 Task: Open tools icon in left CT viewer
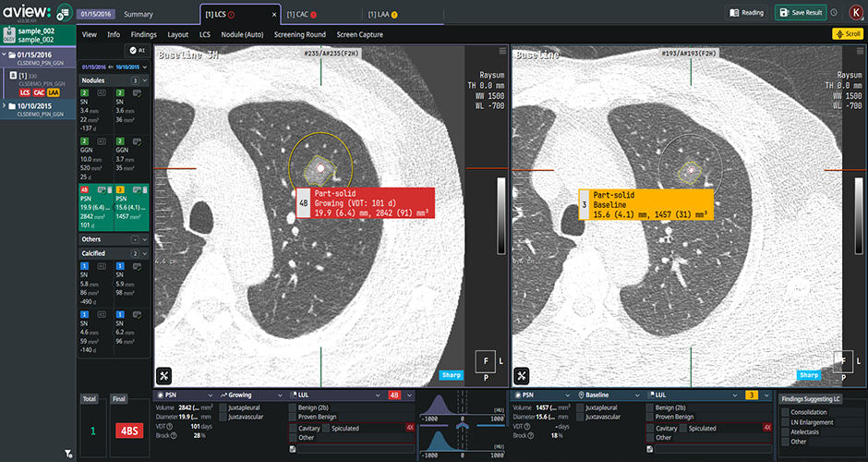(165, 375)
